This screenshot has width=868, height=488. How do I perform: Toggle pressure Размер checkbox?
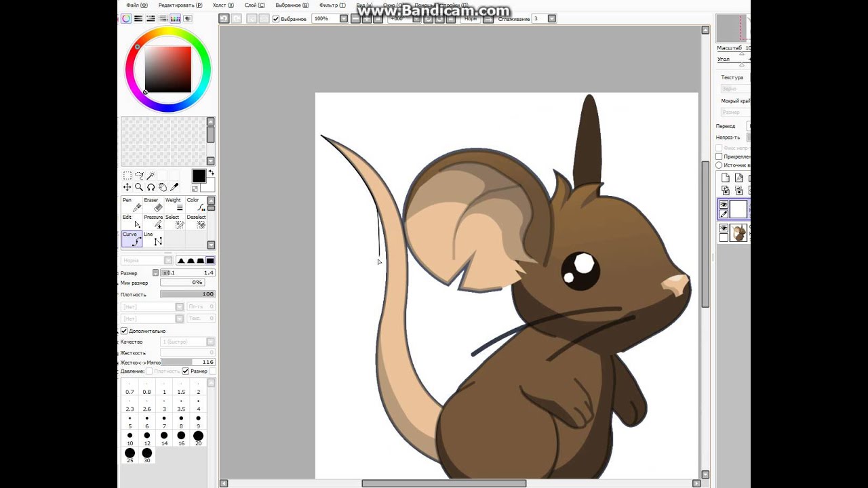coord(185,371)
